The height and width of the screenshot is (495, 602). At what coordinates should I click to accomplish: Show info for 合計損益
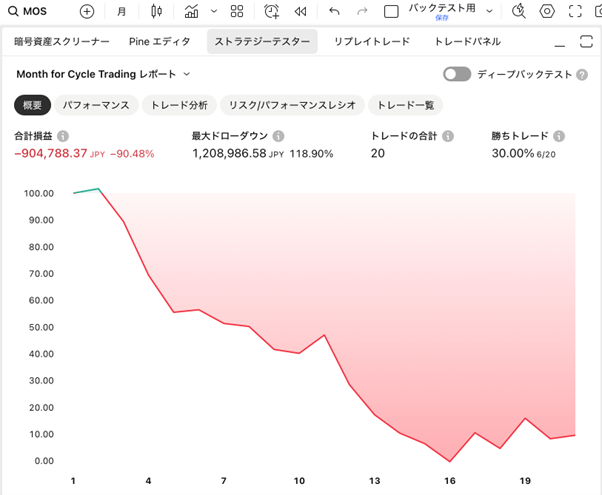pyautogui.click(x=63, y=136)
